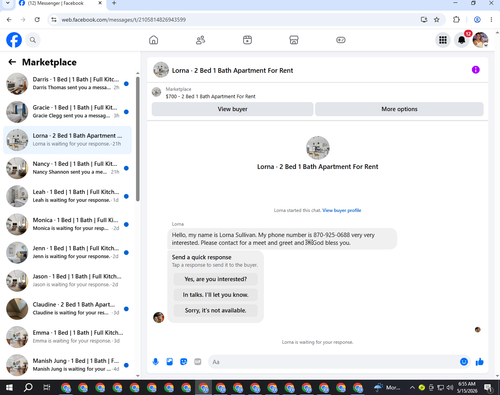Send quick response 'In talks. I'll let you know.'

pyautogui.click(x=216, y=295)
